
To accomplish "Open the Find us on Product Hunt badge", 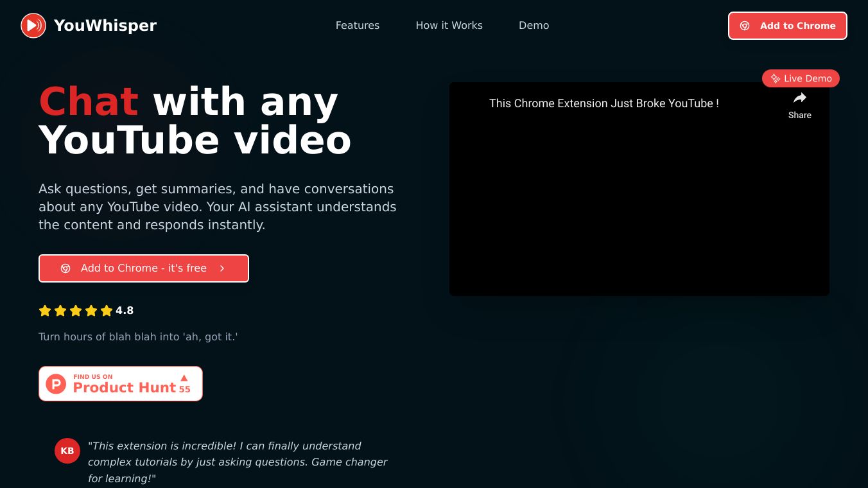I will (x=121, y=384).
